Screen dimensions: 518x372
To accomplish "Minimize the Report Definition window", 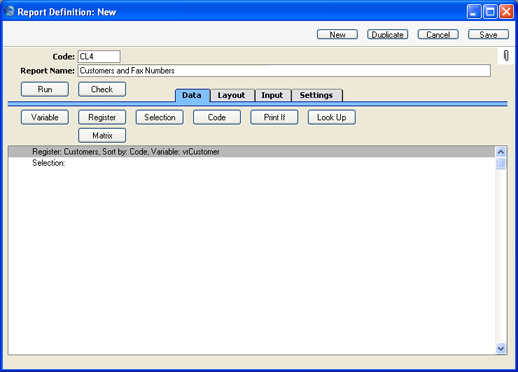I will tap(474, 12).
